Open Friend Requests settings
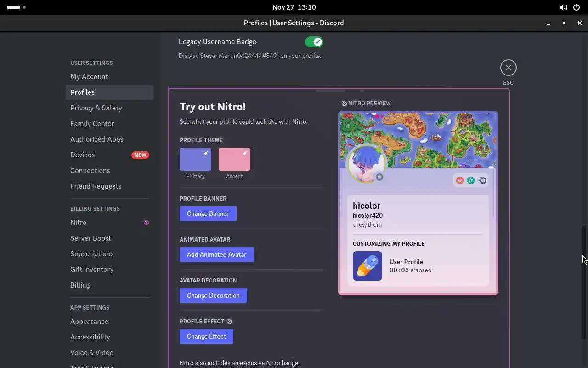The width and height of the screenshot is (588, 368). tap(110, 186)
